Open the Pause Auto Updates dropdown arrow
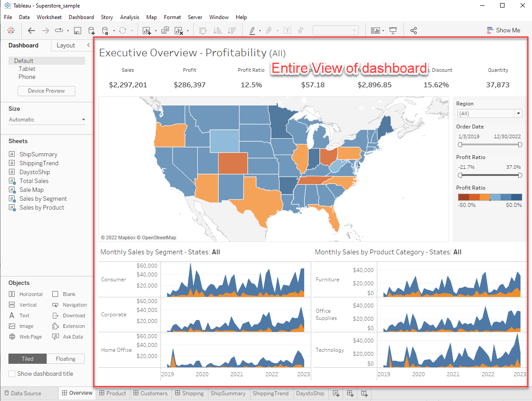The height and width of the screenshot is (401, 532). pyautogui.click(x=114, y=31)
